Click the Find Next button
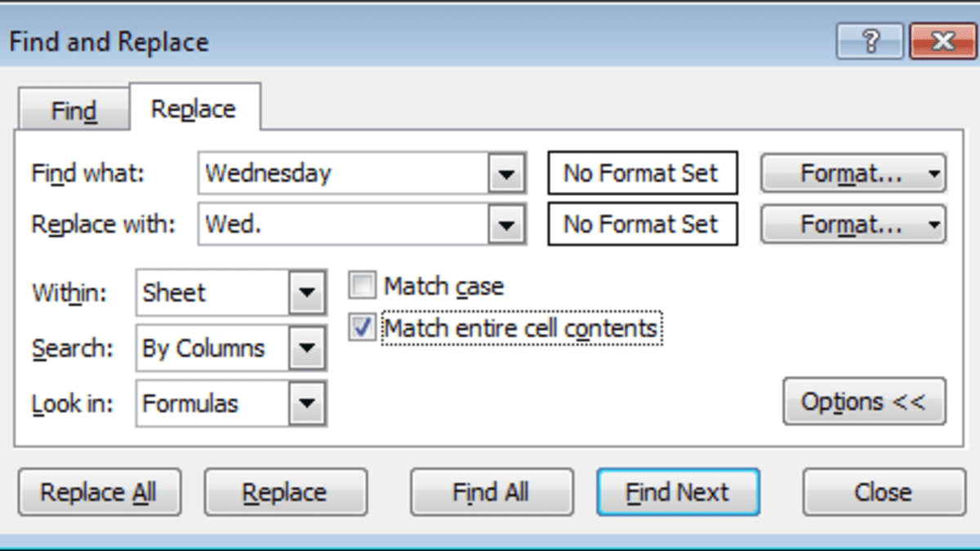The image size is (980, 551). [678, 491]
